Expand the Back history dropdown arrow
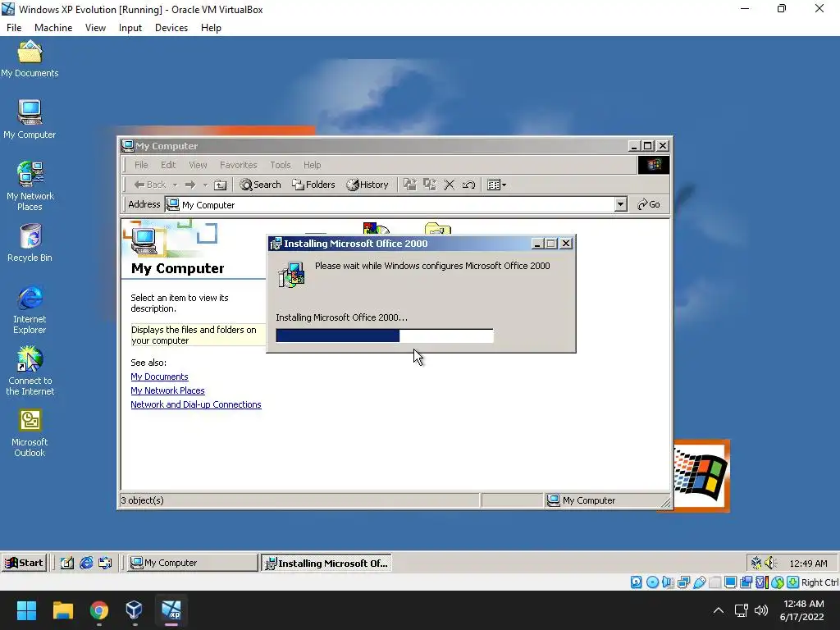The width and height of the screenshot is (840, 630). [175, 185]
